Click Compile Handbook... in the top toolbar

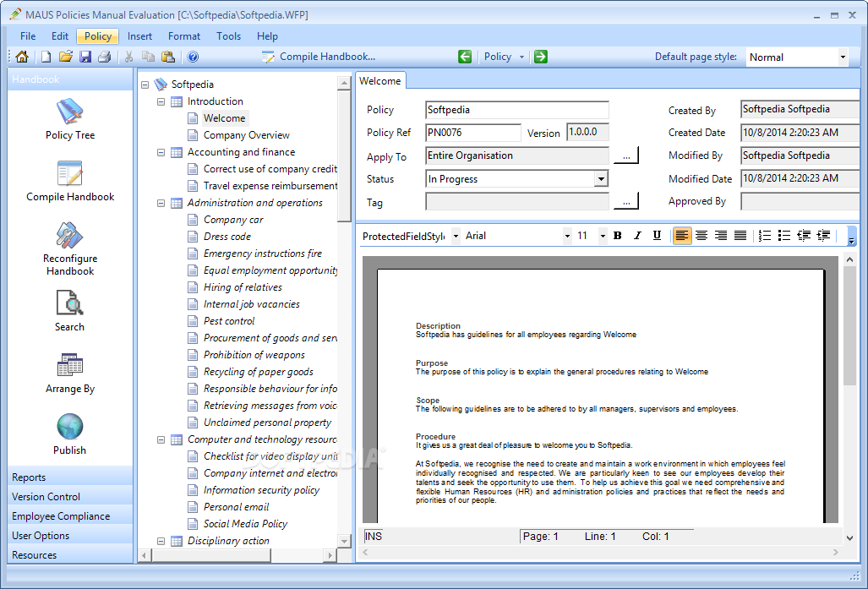pyautogui.click(x=319, y=57)
